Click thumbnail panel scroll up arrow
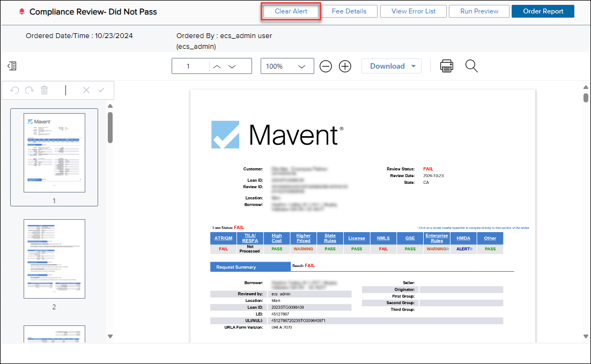The height and width of the screenshot is (364, 591). (110, 106)
